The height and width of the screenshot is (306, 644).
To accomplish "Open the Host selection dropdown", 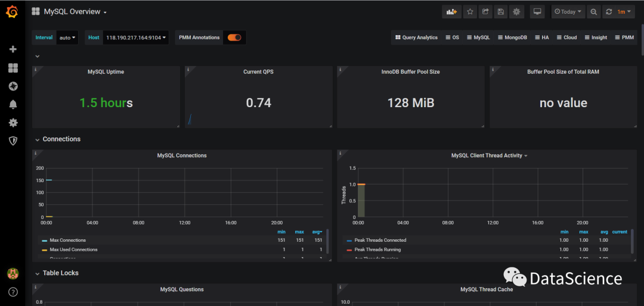I will click(135, 38).
